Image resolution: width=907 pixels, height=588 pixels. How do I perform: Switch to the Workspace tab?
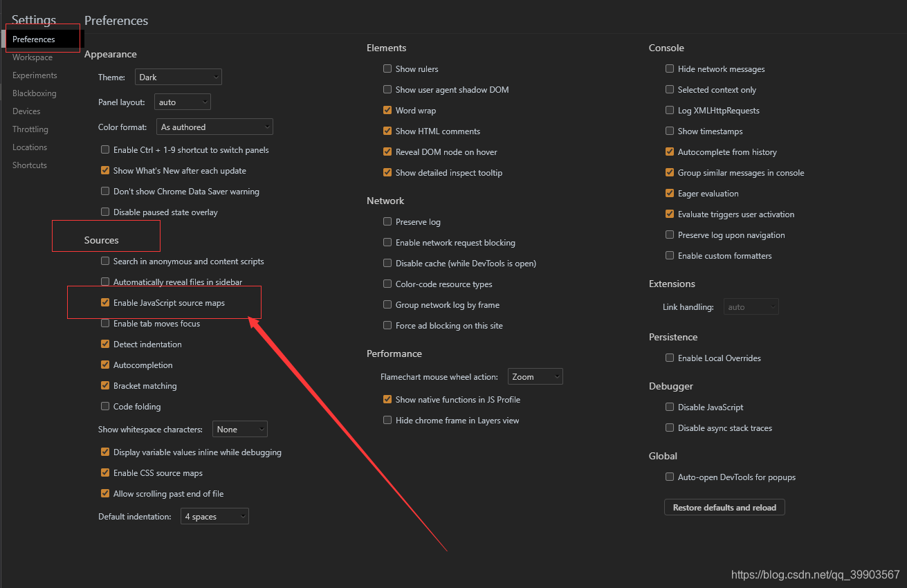click(x=33, y=57)
